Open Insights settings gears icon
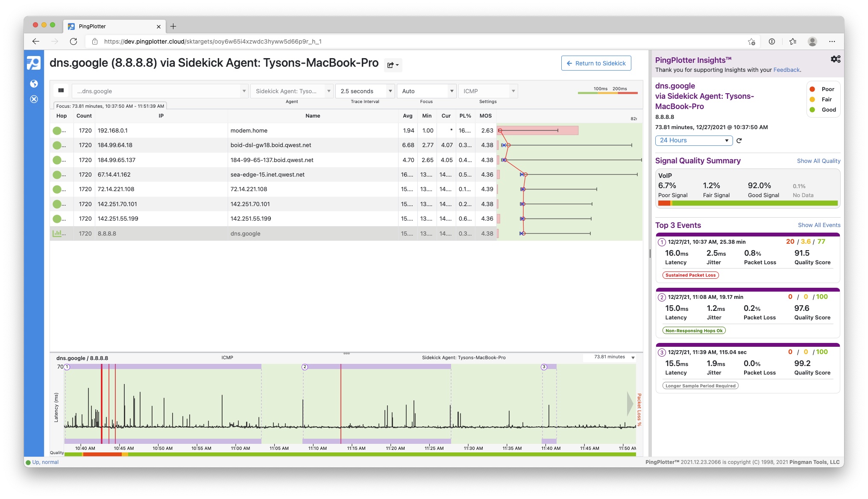This screenshot has width=868, height=499. pyautogui.click(x=836, y=59)
